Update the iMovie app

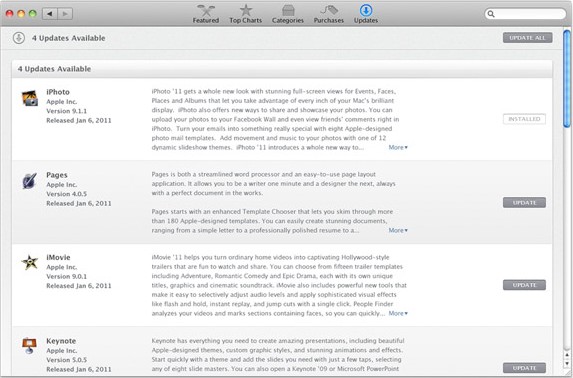524,285
